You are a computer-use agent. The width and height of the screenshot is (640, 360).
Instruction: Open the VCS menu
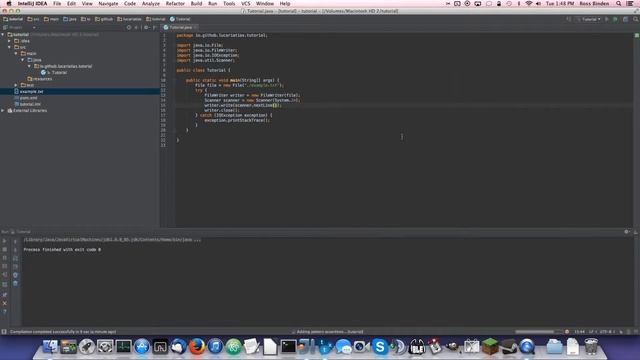(246, 3)
